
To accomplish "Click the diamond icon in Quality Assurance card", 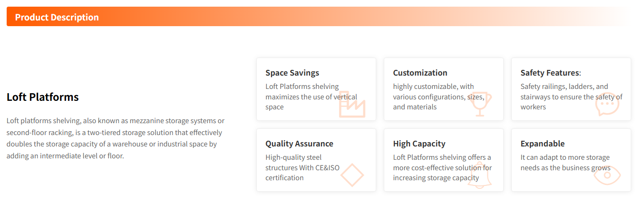I will tap(352, 175).
